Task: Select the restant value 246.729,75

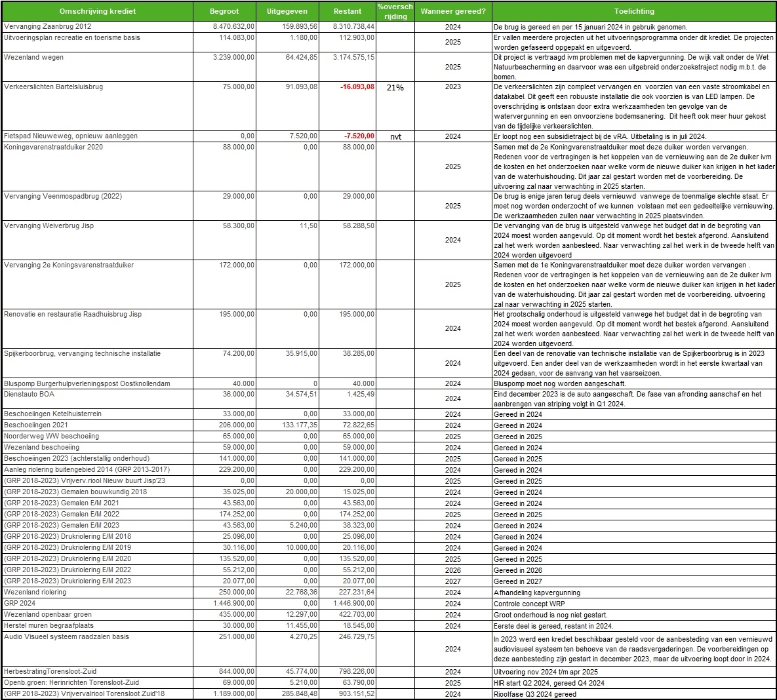Action: tap(357, 637)
